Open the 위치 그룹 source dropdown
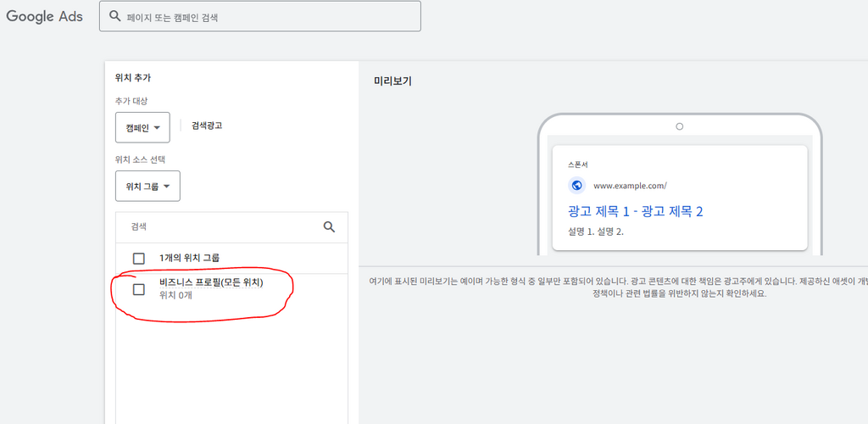 (147, 186)
